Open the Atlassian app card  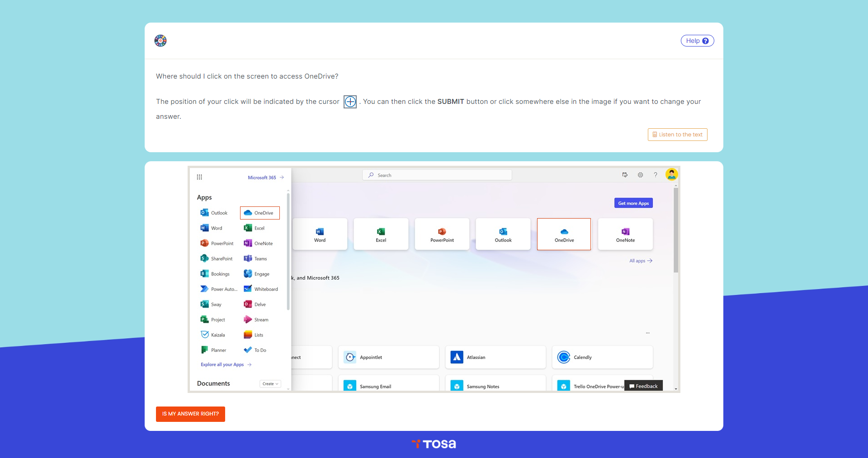pyautogui.click(x=495, y=357)
